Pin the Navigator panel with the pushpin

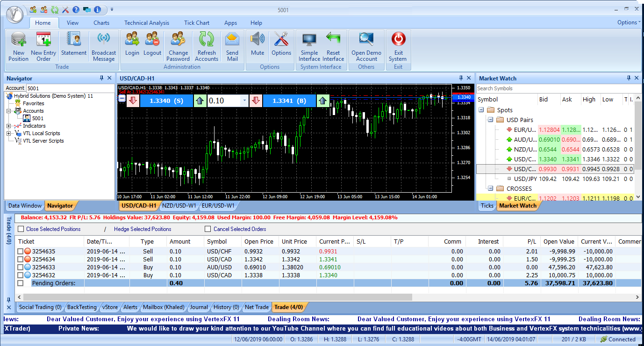101,78
